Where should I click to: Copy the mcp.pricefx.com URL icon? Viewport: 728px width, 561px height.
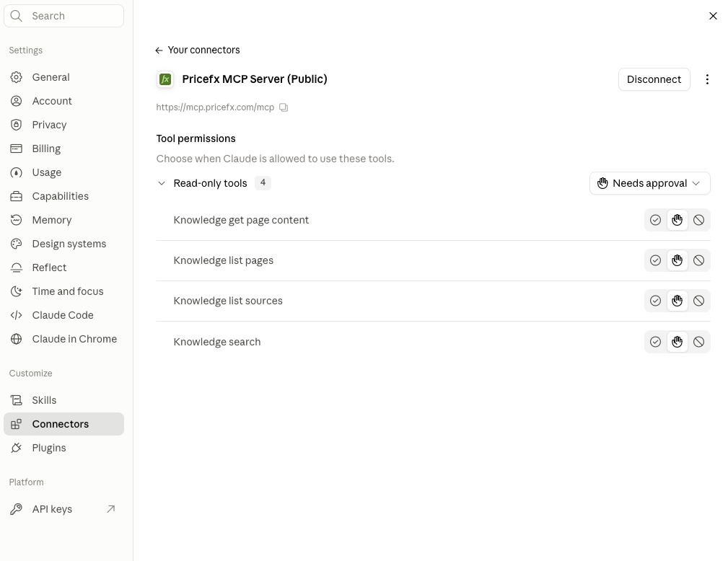(284, 107)
